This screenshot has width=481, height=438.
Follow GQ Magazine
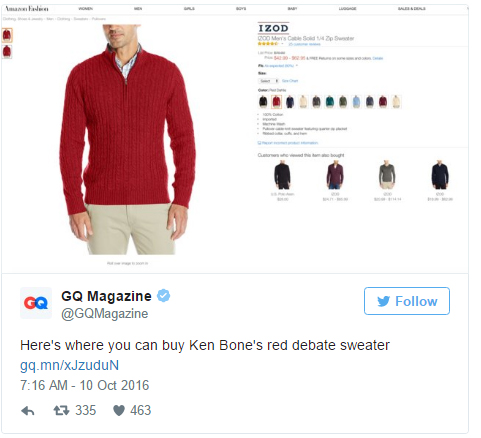coord(407,301)
